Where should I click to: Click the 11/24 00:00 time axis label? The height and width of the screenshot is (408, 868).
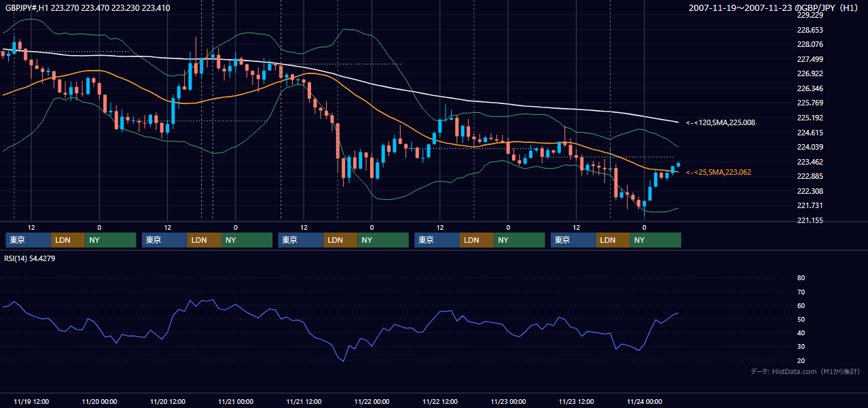click(x=645, y=401)
